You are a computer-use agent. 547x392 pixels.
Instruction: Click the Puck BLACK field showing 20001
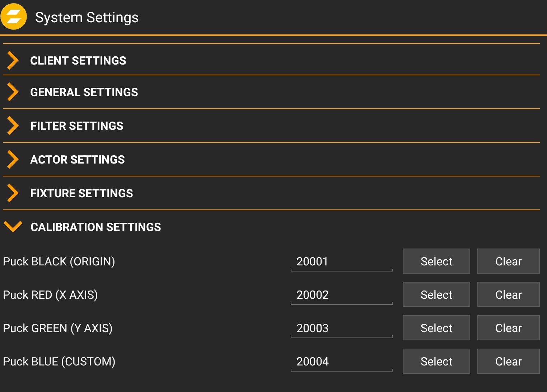point(341,261)
